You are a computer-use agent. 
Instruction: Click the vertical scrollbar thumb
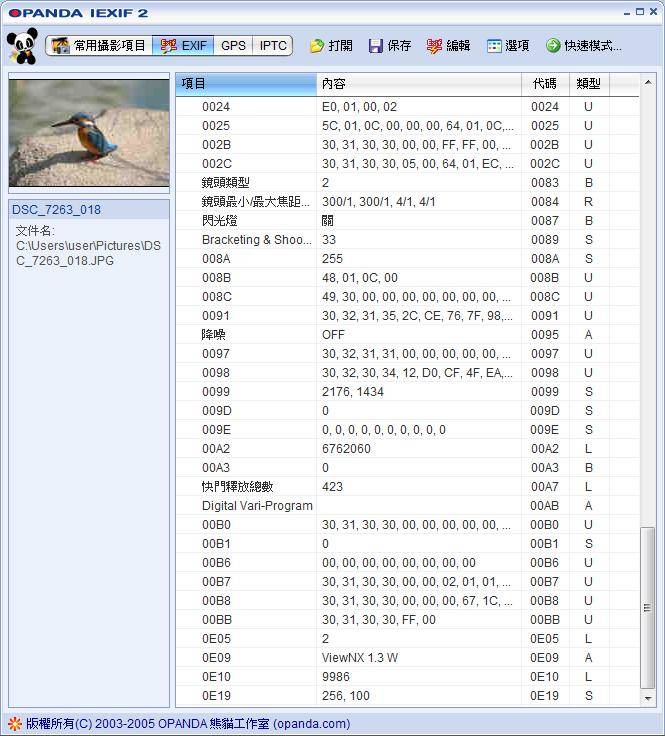pos(648,608)
